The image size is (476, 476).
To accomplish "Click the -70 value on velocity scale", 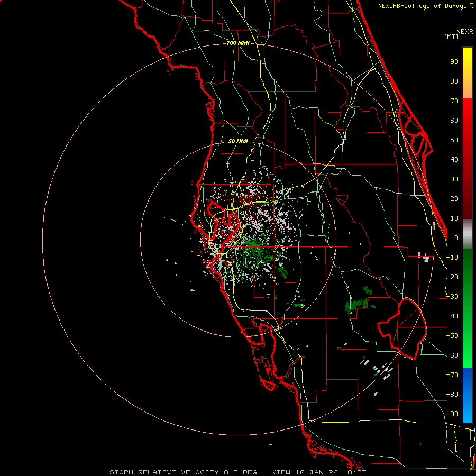I will click(x=452, y=374).
